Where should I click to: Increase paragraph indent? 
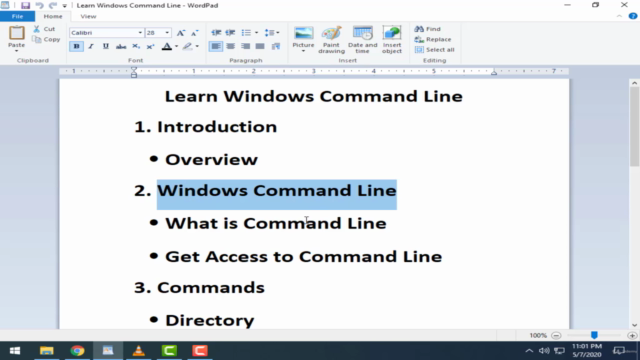pyautogui.click(x=231, y=33)
